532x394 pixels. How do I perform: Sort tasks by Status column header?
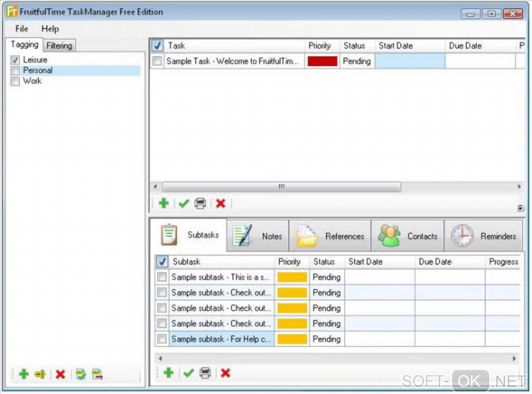click(357, 45)
